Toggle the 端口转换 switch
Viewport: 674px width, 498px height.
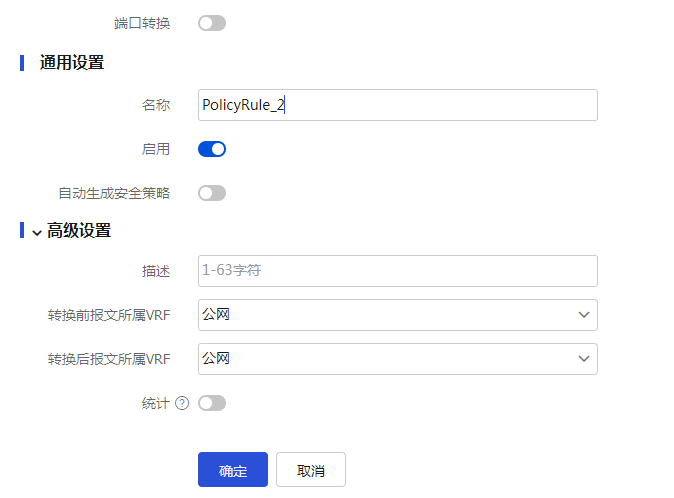pyautogui.click(x=212, y=23)
